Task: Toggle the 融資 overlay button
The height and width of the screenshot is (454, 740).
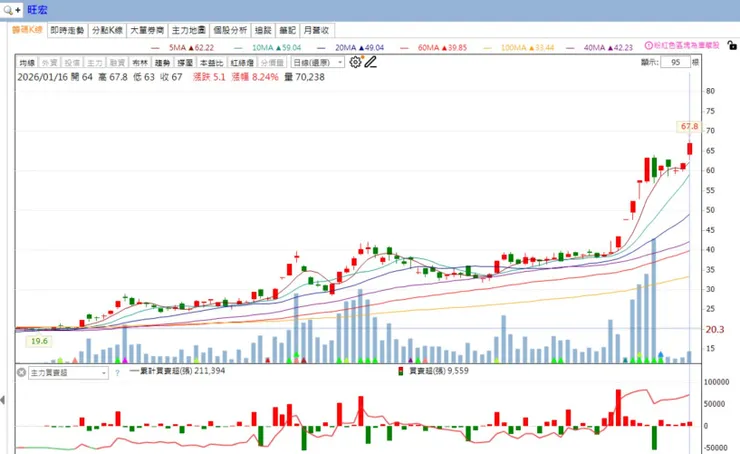Action: pyautogui.click(x=117, y=62)
